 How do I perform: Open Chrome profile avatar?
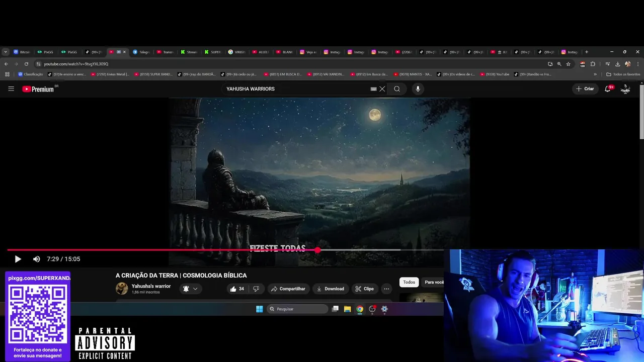coord(627,64)
